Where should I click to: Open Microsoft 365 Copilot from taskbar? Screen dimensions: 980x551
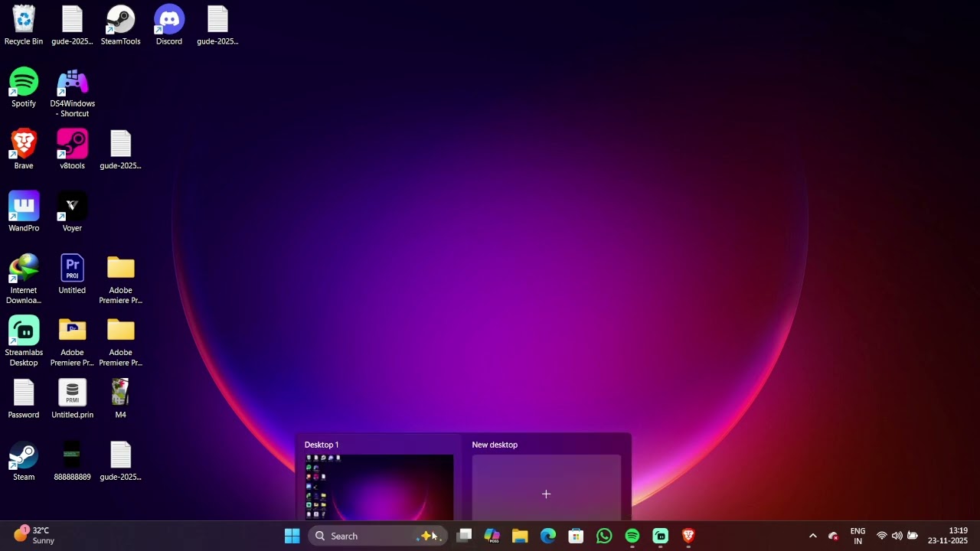[492, 536]
